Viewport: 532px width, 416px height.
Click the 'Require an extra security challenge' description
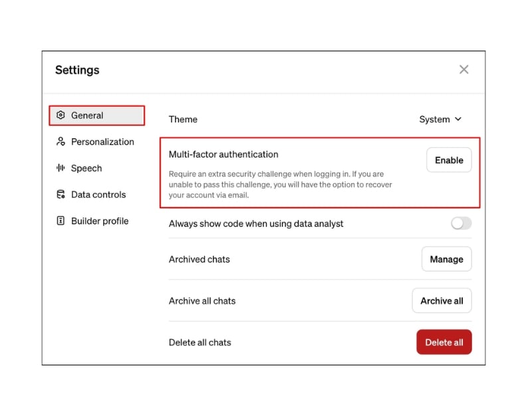coord(280,184)
